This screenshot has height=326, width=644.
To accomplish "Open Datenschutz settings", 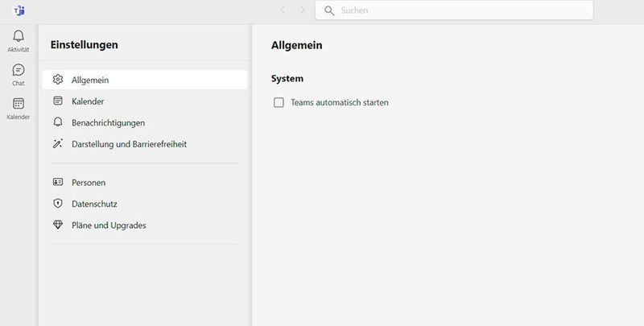I will (94, 204).
